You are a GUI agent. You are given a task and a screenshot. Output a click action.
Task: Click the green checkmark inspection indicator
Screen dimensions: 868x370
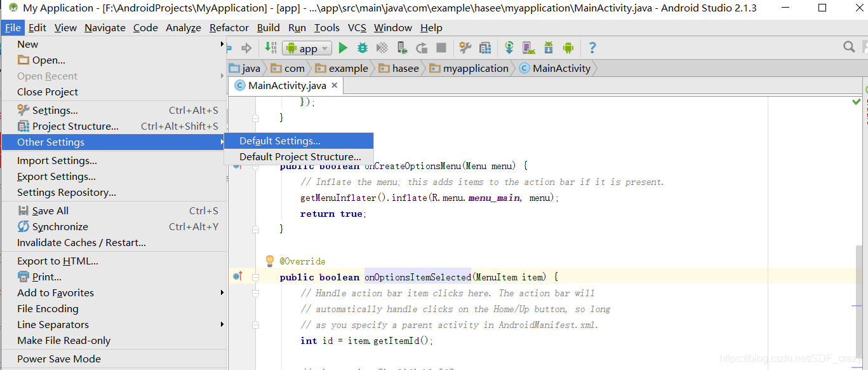pyautogui.click(x=857, y=101)
